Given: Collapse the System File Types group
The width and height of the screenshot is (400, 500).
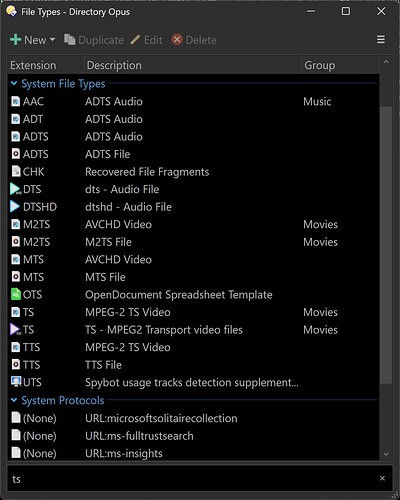Looking at the screenshot, I should pos(14,83).
